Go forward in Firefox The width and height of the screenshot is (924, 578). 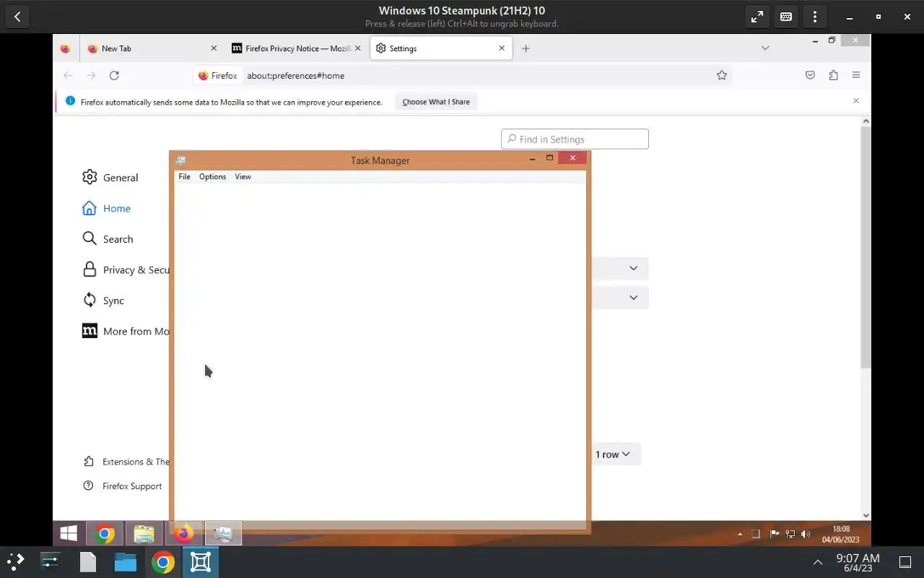(91, 75)
